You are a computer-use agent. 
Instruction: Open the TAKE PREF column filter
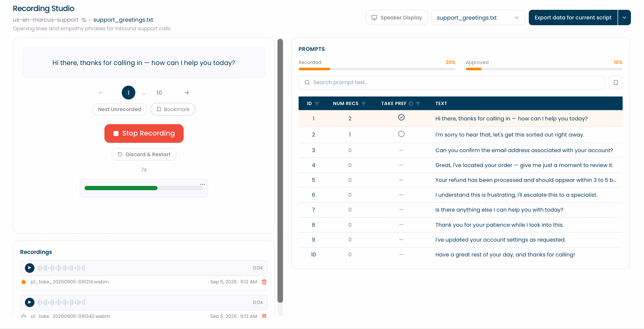tap(418, 104)
